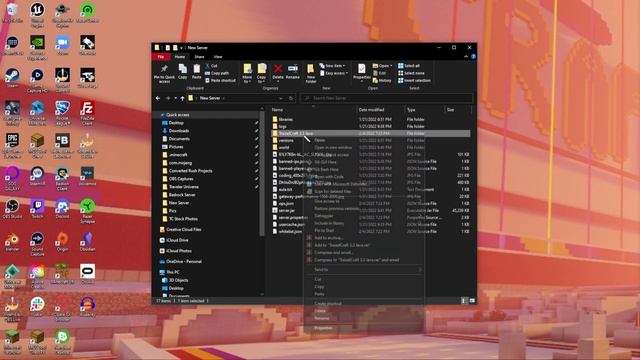Open the ribbon Open dropdown
Image resolution: width=640 pixels, height=360 pixels.
tap(382, 66)
